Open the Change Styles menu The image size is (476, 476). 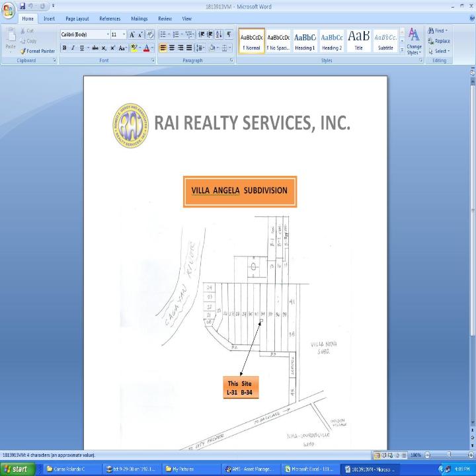[414, 42]
